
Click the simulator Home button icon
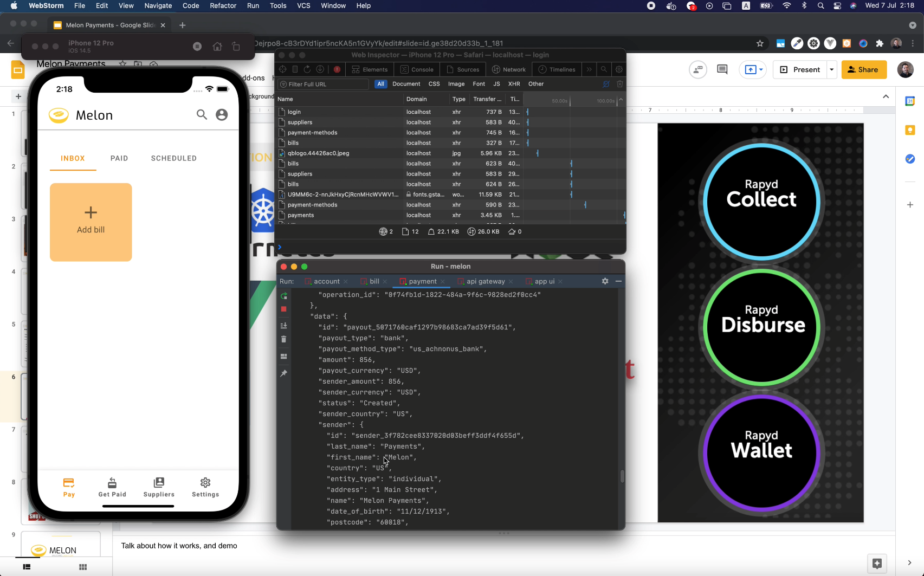217,47
